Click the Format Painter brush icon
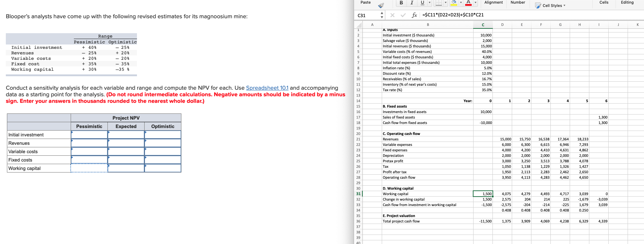The width and height of the screenshot is (644, 244). tap(381, 5)
